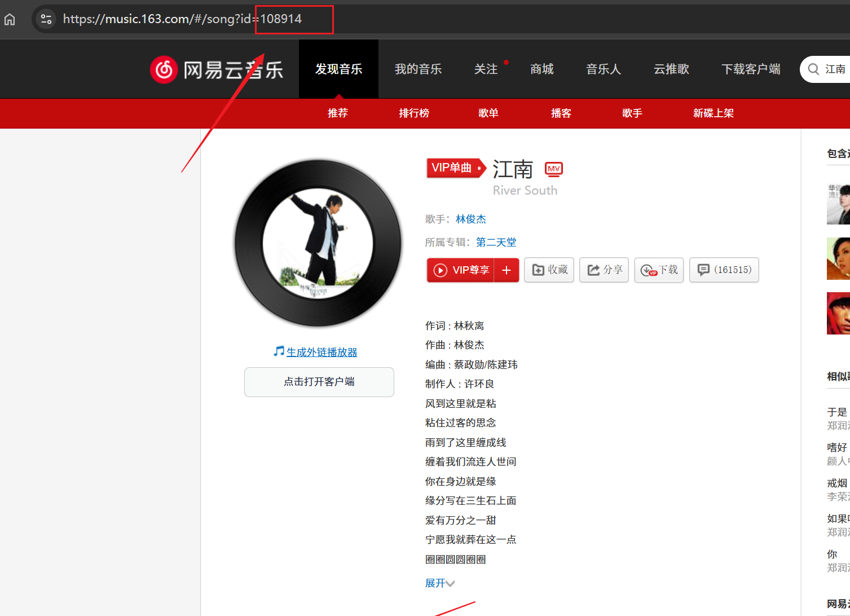This screenshot has height=616, width=850.
Task: Select 排行榜 in red subnav
Action: click(x=414, y=113)
